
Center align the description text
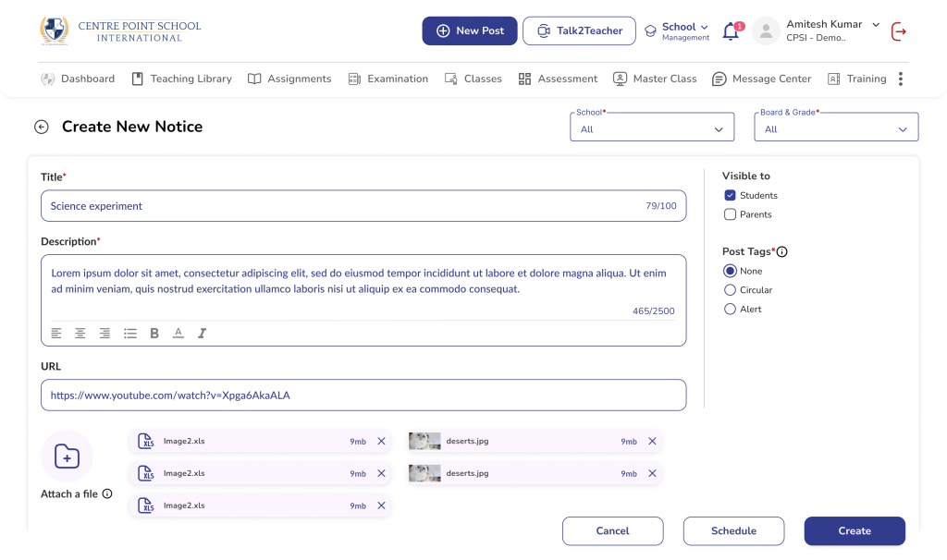pyautogui.click(x=80, y=333)
